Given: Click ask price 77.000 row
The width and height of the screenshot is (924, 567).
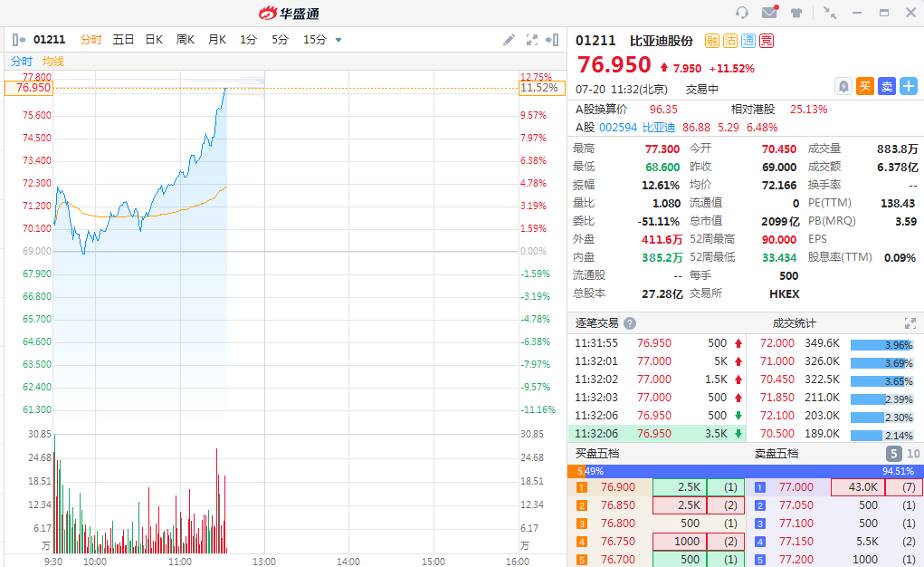Looking at the screenshot, I should tap(834, 487).
